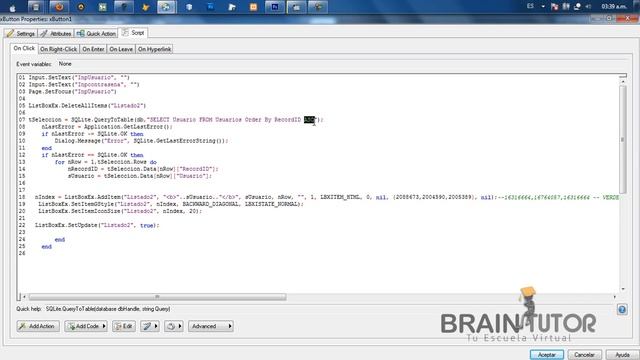Click the active AutoPlay app taskbar icon
This screenshot has height=360, width=640.
point(167,7)
